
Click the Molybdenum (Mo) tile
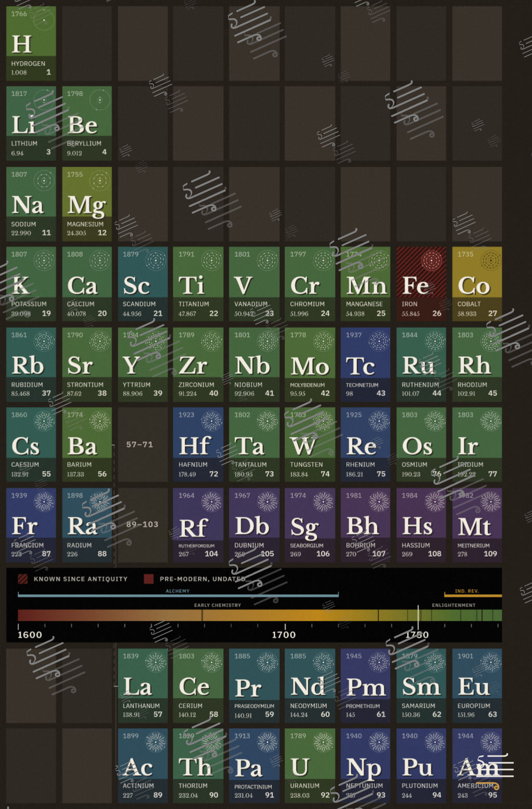(310, 364)
